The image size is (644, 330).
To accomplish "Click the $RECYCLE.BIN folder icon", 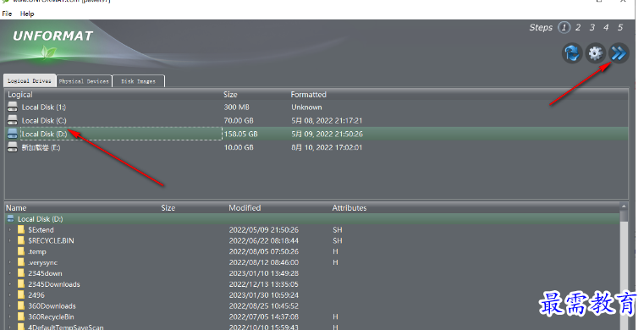I will pyautogui.click(x=21, y=240).
